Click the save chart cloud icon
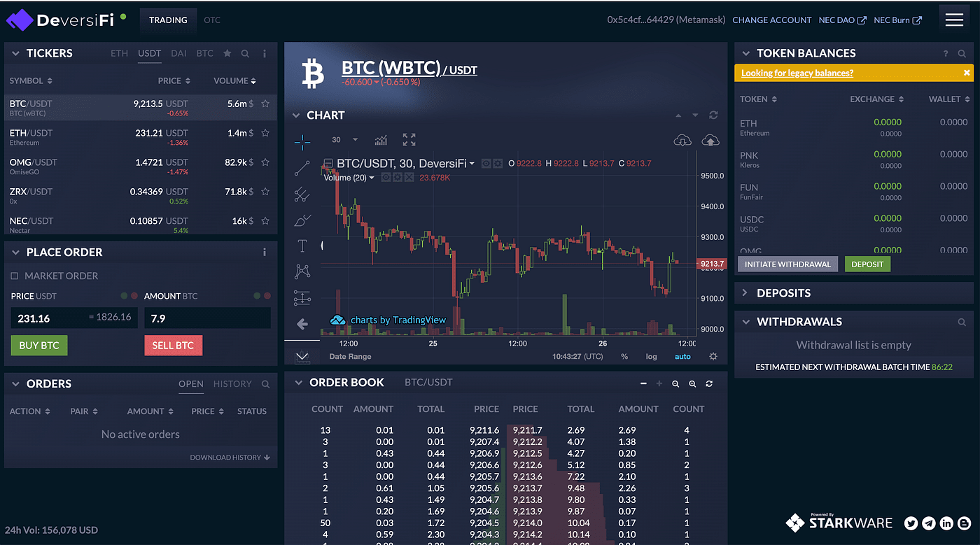 [710, 140]
